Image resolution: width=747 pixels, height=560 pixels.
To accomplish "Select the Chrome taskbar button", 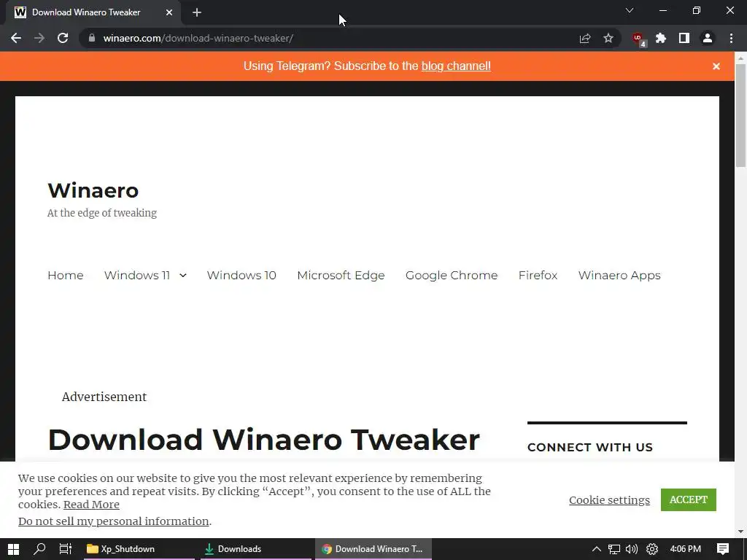I will (x=373, y=549).
